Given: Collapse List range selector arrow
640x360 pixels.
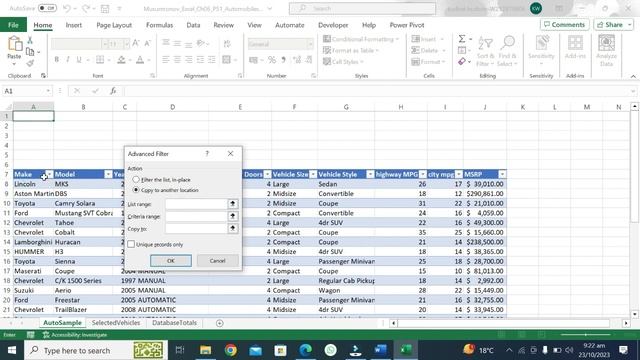Looking at the screenshot, I should click(233, 204).
